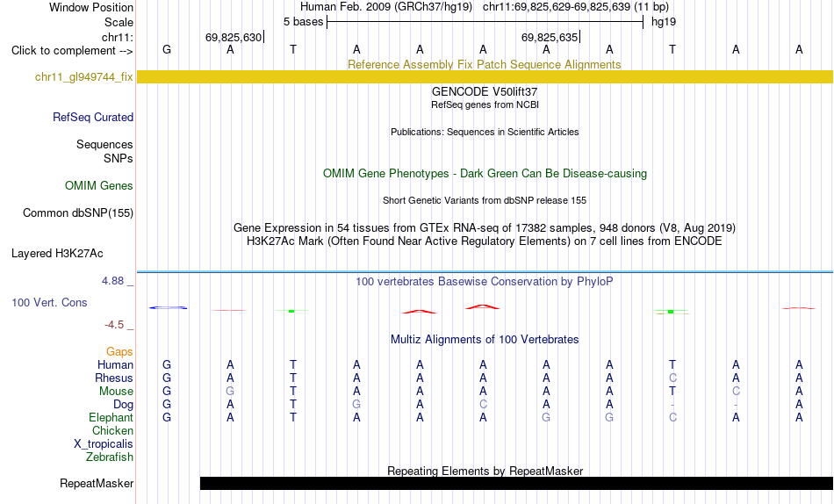The width and height of the screenshot is (834, 504).
Task: Open 100 vertebrates Basewise Conservation by PhyloP title
Action: pos(485,282)
